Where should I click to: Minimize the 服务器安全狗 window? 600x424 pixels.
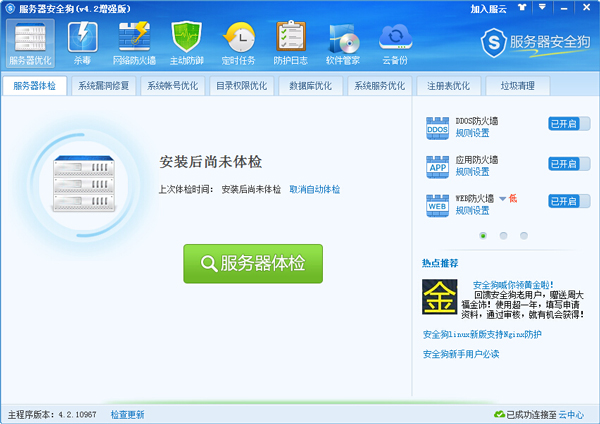tap(564, 8)
